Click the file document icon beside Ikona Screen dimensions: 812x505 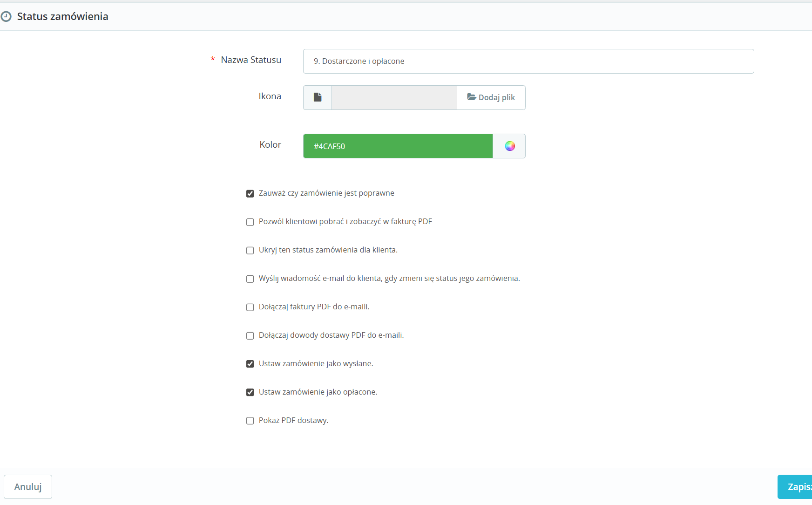coord(318,97)
